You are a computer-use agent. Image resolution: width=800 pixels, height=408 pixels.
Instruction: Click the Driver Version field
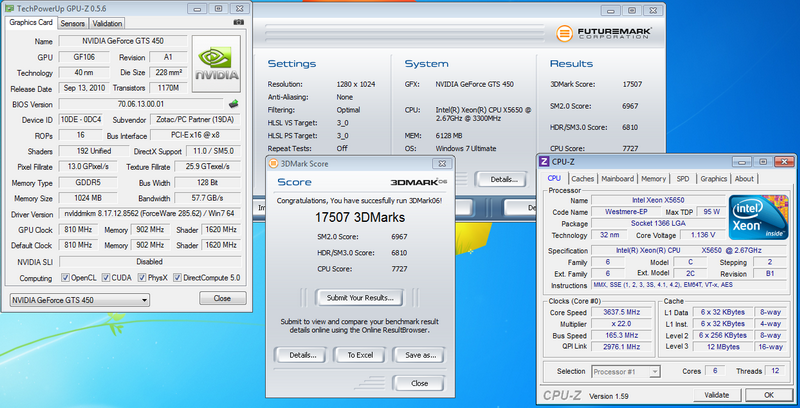[150, 214]
